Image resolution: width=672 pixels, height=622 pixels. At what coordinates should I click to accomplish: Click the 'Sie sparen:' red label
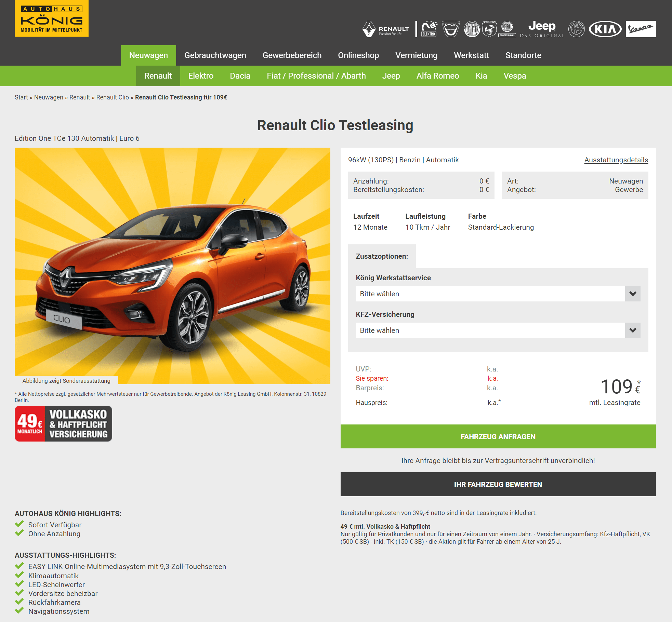[372, 378]
